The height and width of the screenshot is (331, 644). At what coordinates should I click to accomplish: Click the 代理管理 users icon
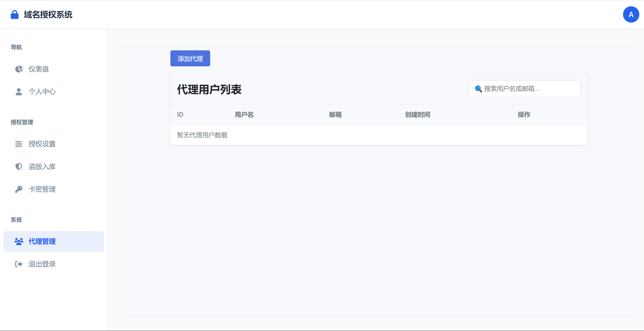tap(18, 241)
